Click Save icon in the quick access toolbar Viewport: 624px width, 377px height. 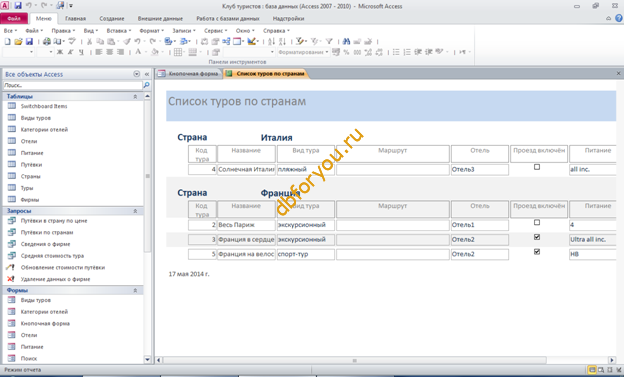[x=18, y=6]
